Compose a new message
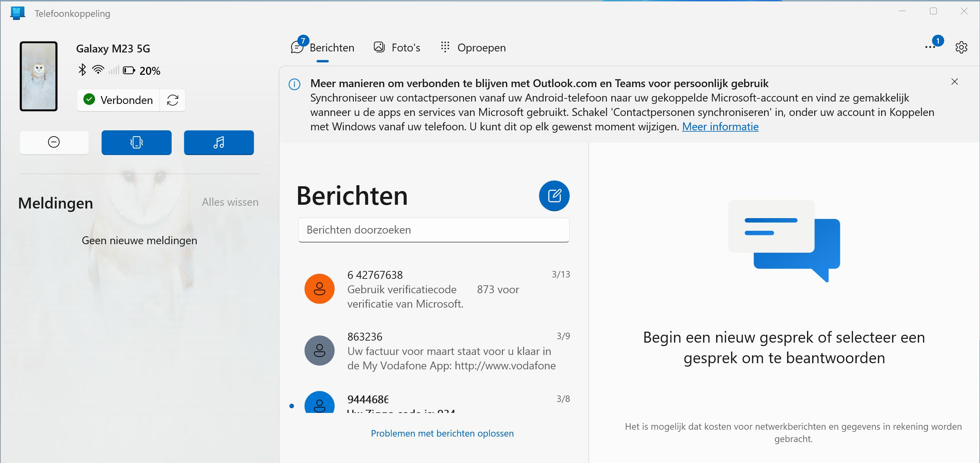This screenshot has height=463, width=980. [x=554, y=196]
